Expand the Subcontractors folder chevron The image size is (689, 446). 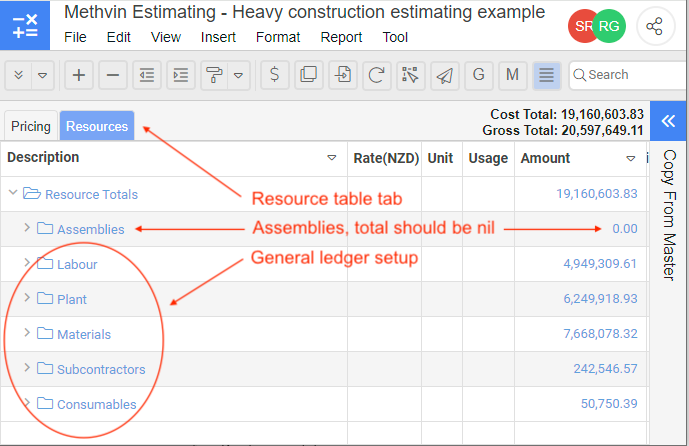27,367
